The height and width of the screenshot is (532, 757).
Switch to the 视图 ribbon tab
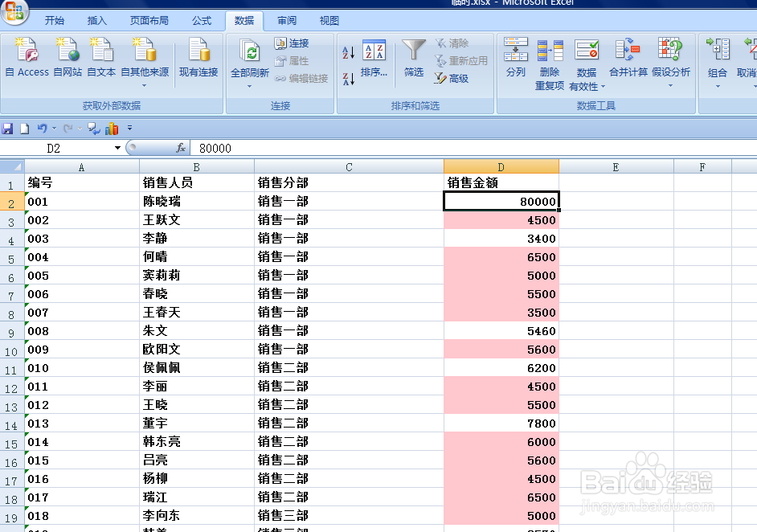(x=328, y=20)
